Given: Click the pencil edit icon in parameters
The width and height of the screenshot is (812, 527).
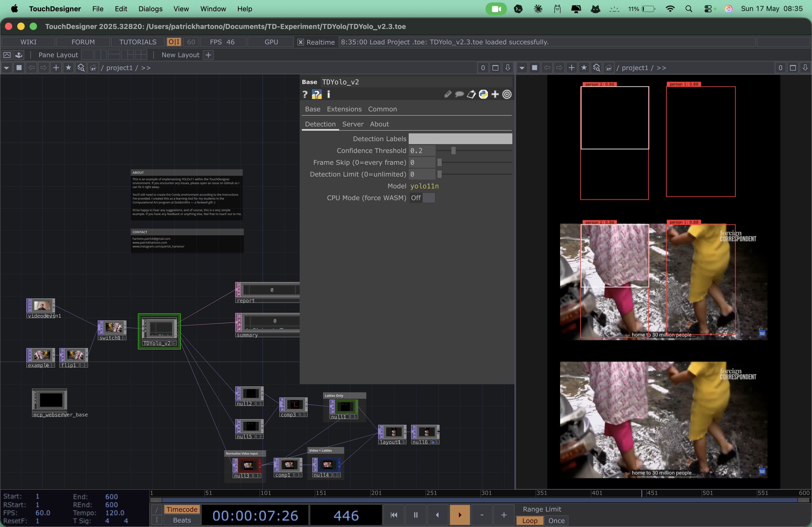Looking at the screenshot, I should [x=448, y=94].
